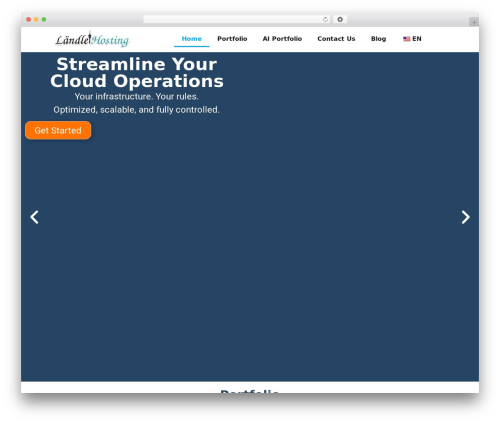Image resolution: width=500 pixels, height=423 pixels.
Task: Maximize the window with the green button
Action: point(44,20)
